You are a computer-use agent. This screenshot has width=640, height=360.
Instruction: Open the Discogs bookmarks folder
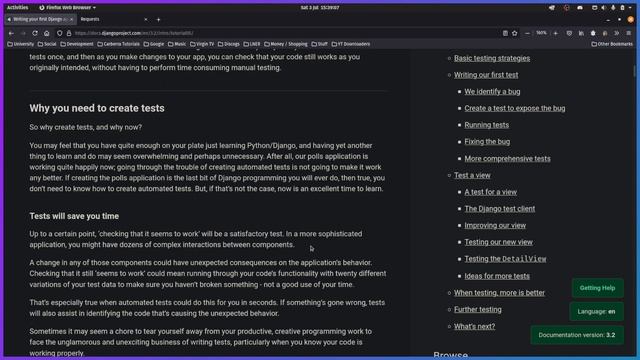click(229, 44)
